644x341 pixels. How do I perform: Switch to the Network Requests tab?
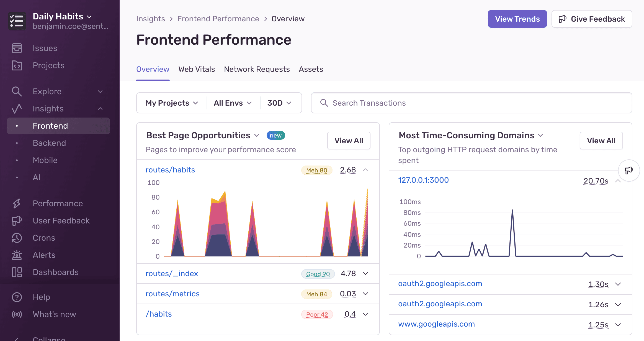(257, 69)
